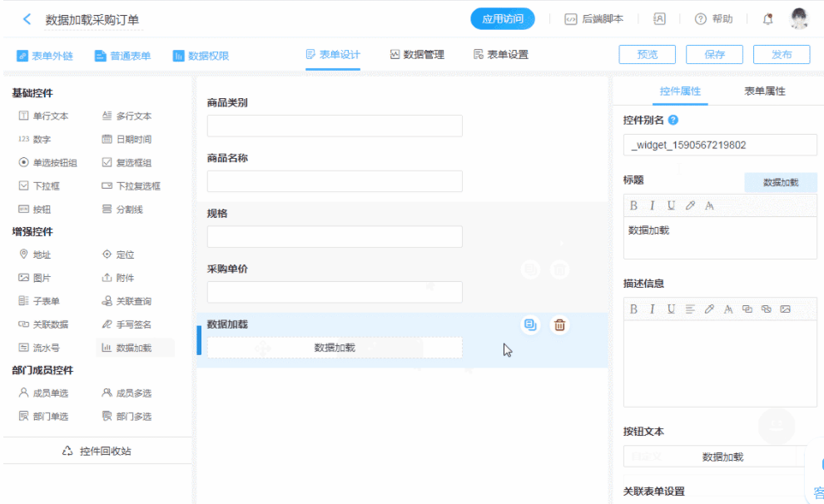
Task: Copy the selected widget using duplicate icon
Action: (530, 325)
